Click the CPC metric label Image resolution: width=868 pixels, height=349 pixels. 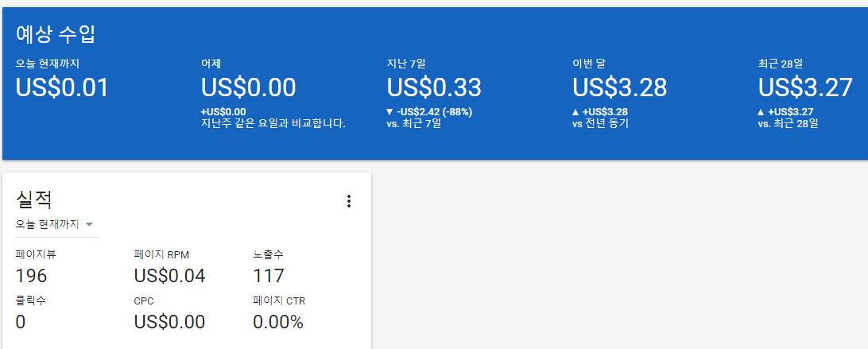[x=144, y=301]
